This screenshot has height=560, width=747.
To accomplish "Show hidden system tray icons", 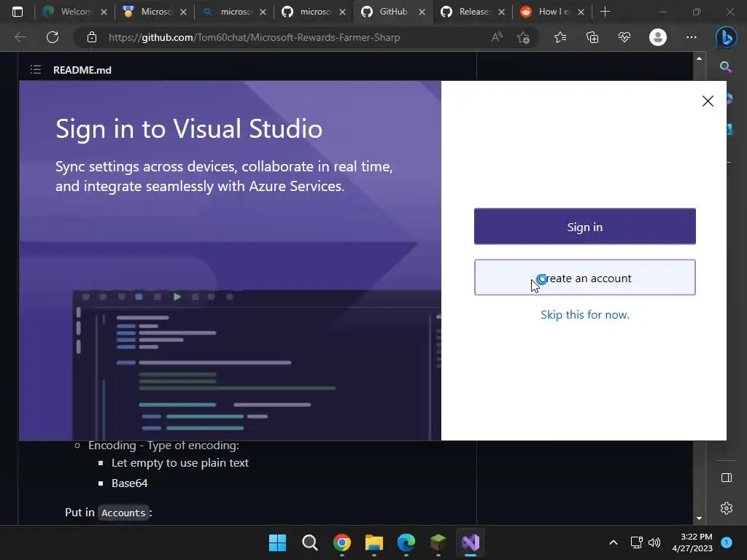I will (614, 542).
